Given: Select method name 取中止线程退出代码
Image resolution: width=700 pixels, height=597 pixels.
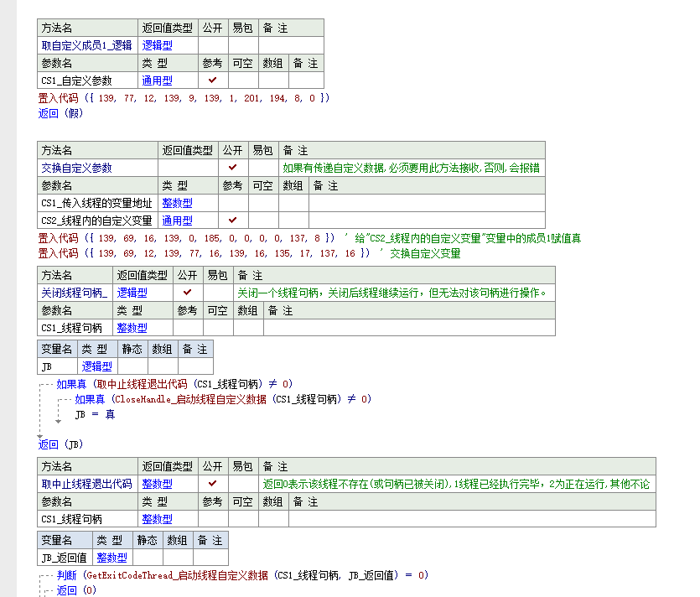Looking at the screenshot, I should point(86,484).
